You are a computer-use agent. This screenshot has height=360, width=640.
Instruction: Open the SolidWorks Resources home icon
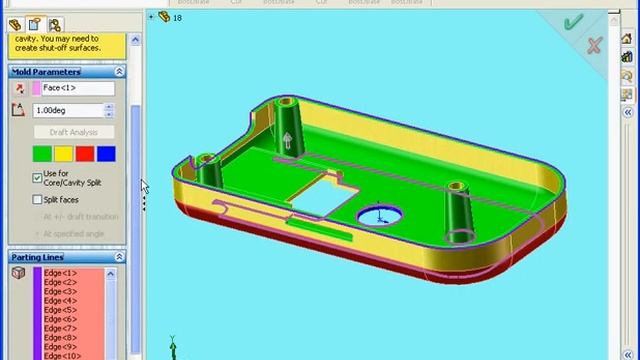(x=627, y=39)
